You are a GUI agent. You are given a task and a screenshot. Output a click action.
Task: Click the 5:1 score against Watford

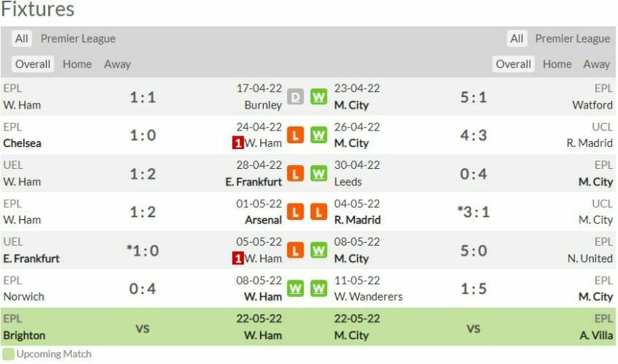click(x=473, y=96)
